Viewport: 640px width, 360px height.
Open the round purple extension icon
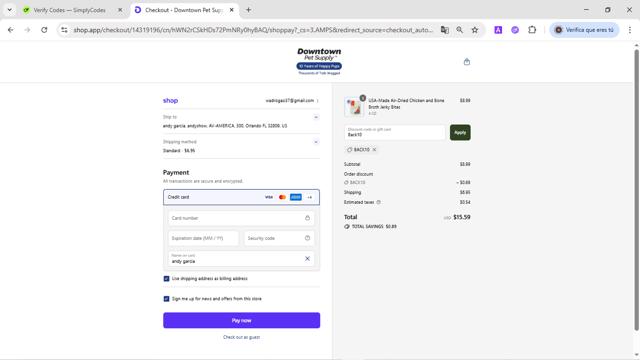coord(515,30)
